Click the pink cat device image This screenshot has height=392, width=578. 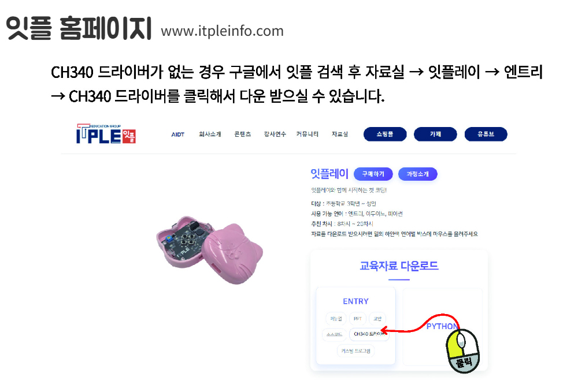click(209, 250)
